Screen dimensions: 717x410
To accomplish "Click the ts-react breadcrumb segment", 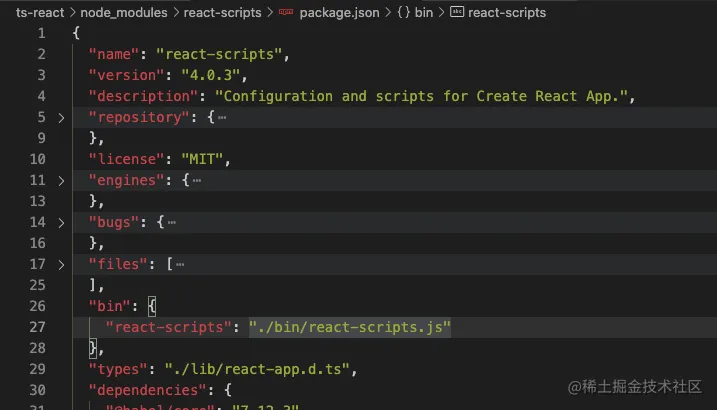I will coord(40,12).
